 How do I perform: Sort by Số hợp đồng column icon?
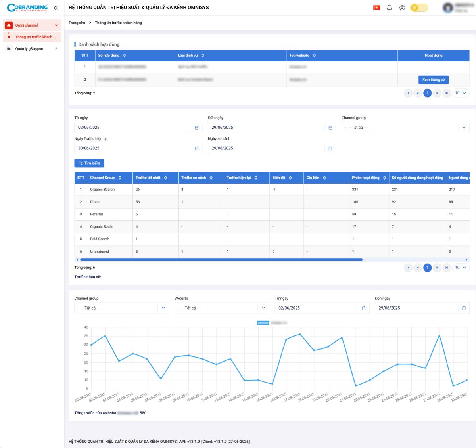125,56
